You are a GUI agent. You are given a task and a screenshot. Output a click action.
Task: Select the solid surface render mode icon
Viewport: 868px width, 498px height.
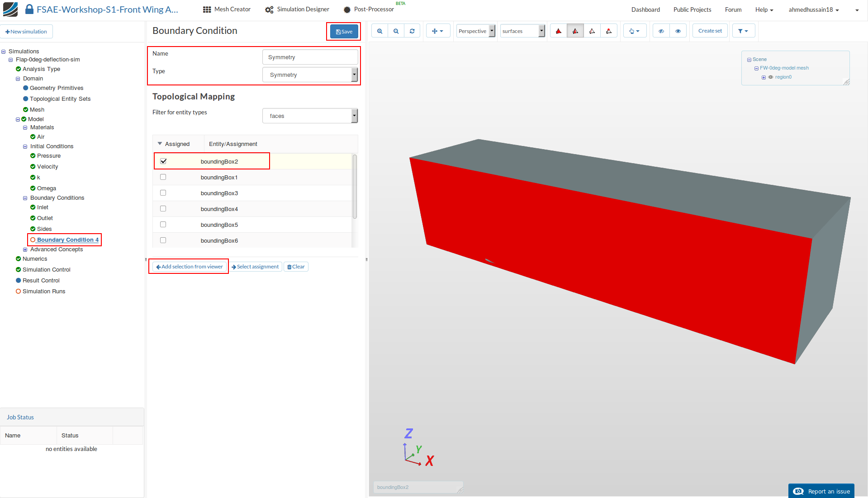coord(559,31)
